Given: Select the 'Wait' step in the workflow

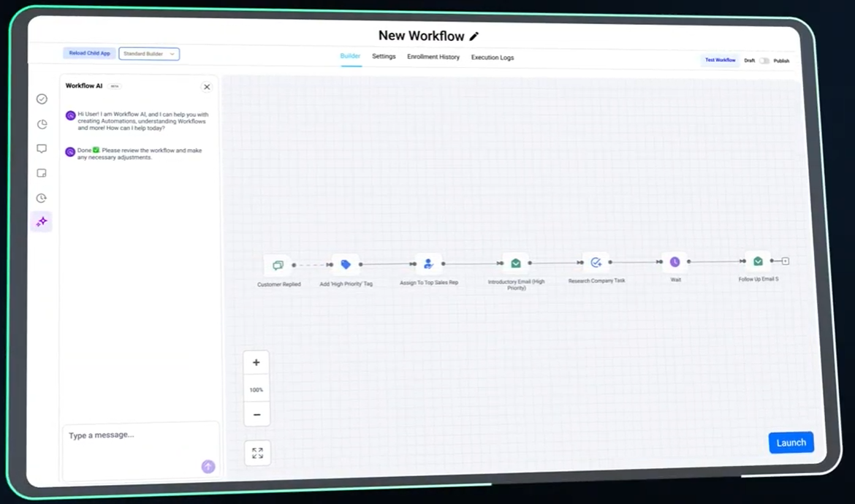Looking at the screenshot, I should click(x=674, y=261).
